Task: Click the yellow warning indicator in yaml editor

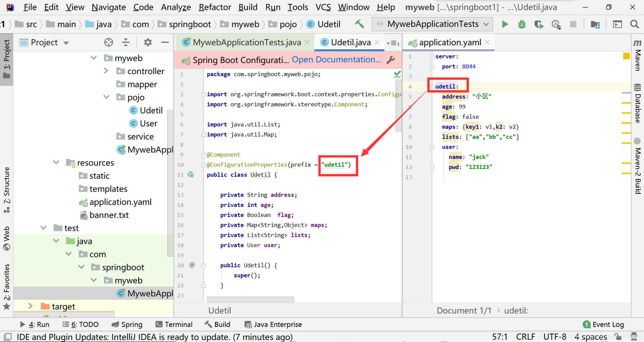Action: click(626, 56)
